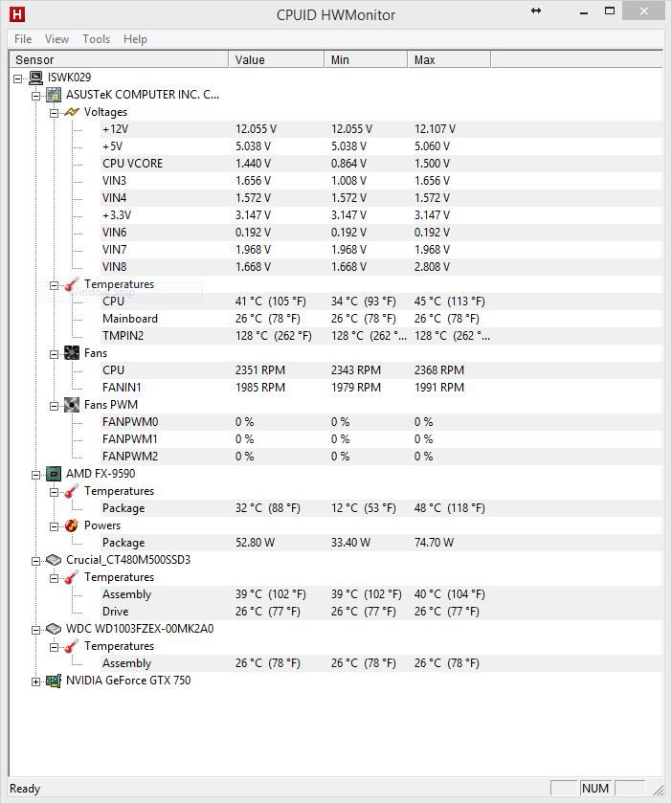Image resolution: width=672 pixels, height=804 pixels.
Task: Open the Tools menu
Action: point(96,39)
